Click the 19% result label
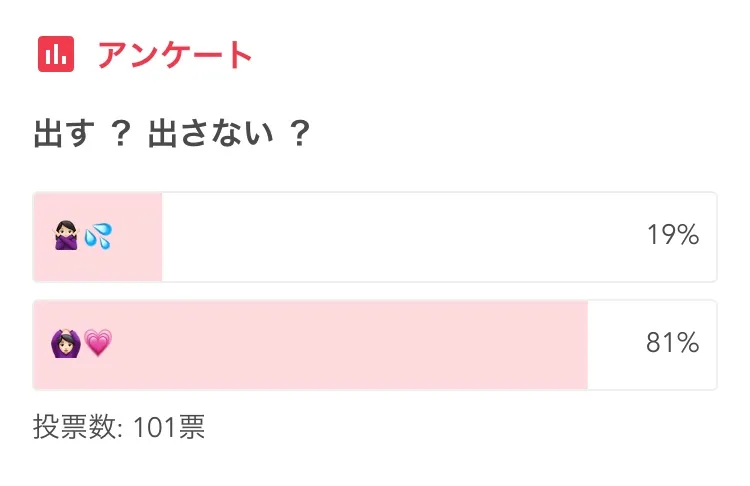Viewport: 750px width, 486px height. [672, 237]
